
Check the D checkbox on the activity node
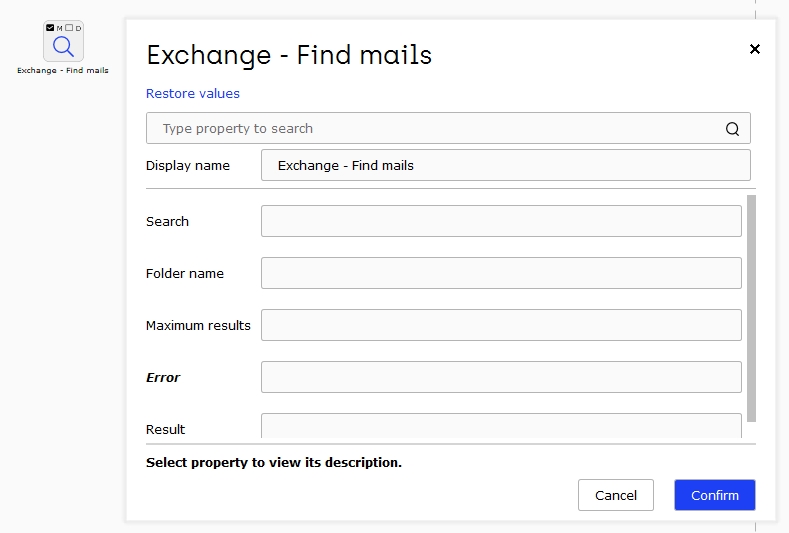click(69, 28)
